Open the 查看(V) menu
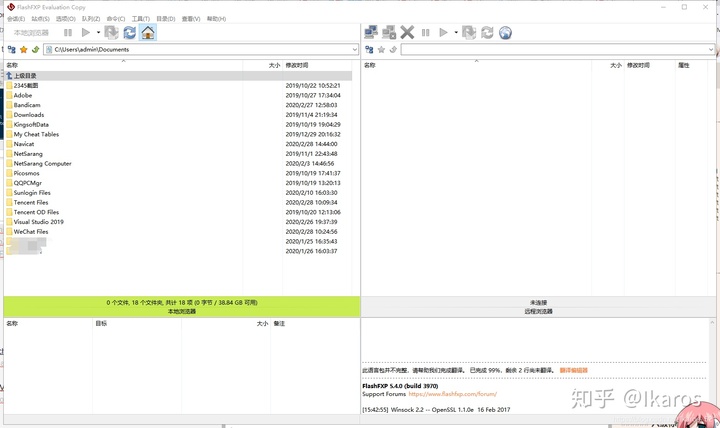 [x=191, y=19]
